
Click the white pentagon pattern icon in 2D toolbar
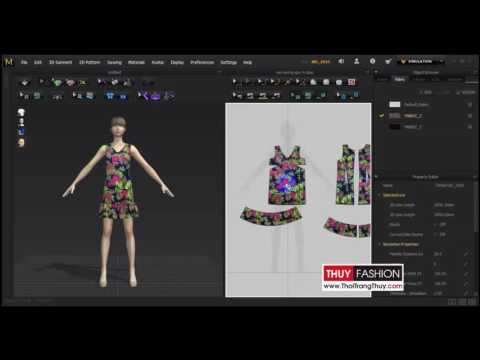(x=313, y=82)
